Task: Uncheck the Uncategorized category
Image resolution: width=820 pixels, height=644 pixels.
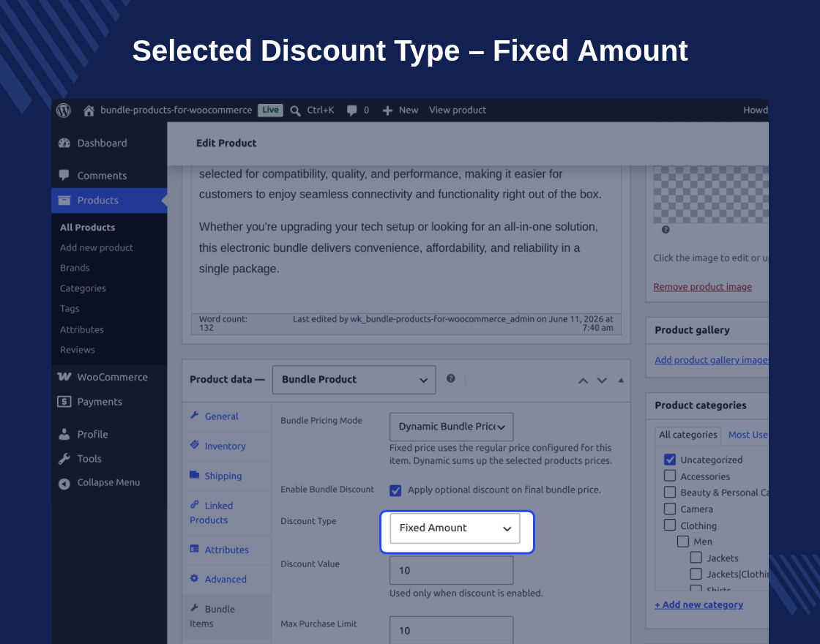Action: coord(670,460)
